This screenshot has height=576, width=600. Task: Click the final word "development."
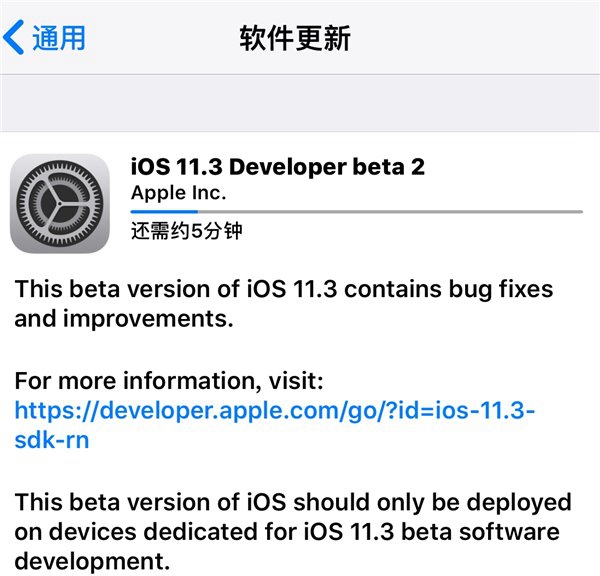(87, 561)
